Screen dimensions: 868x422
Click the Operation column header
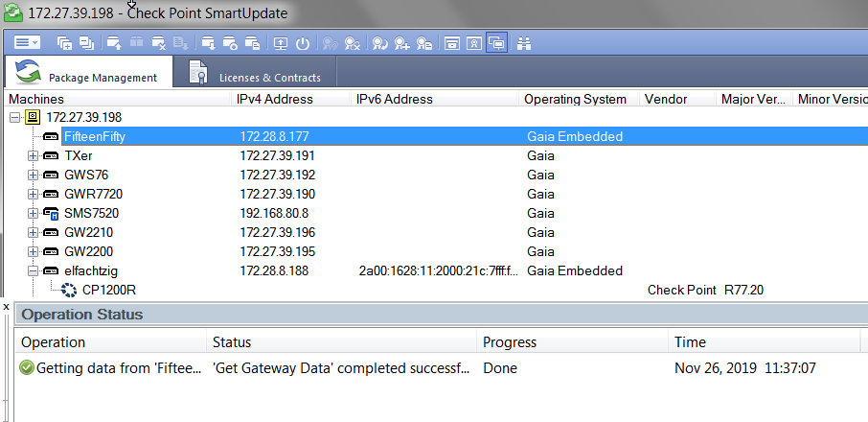click(x=111, y=342)
